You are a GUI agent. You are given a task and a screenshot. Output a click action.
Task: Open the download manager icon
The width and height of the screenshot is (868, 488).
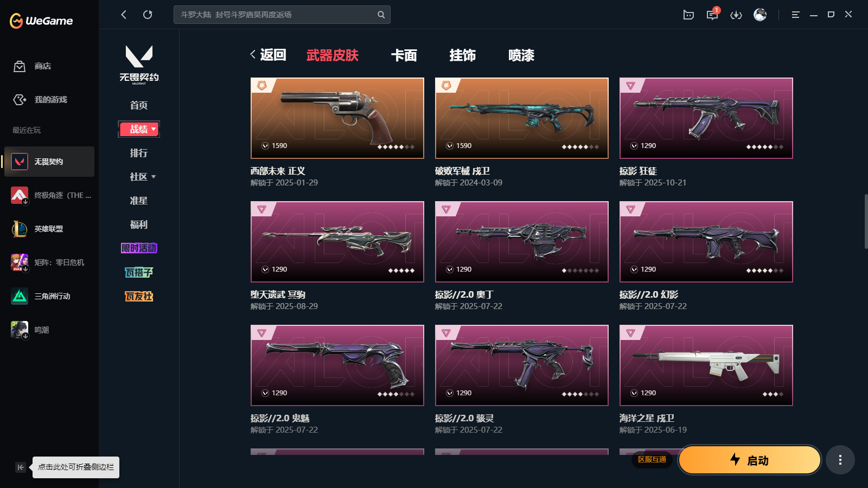736,15
